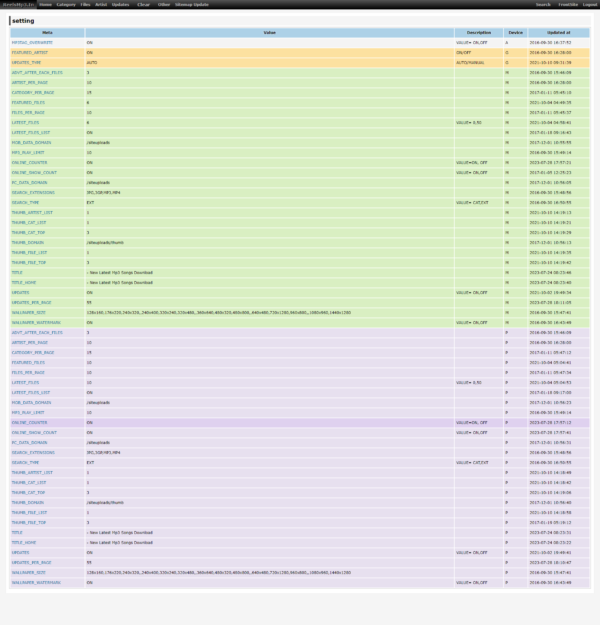The width and height of the screenshot is (600, 625).
Task: Click the Meta column header
Action: point(47,33)
